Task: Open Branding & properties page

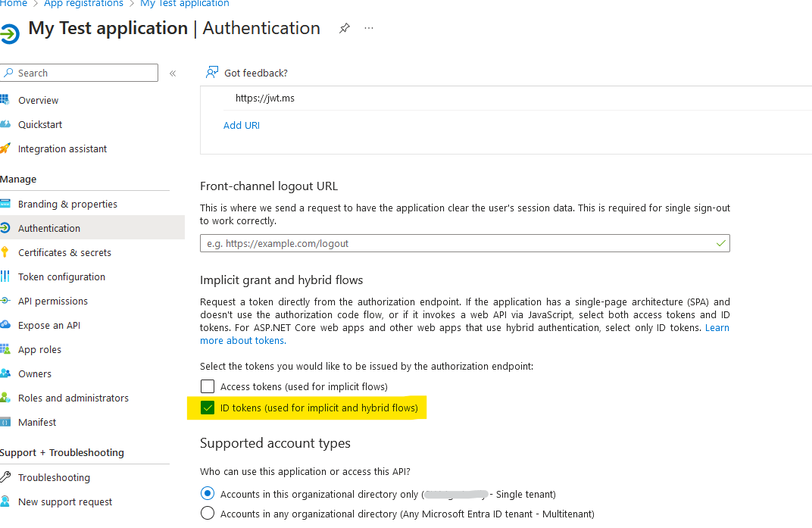Action: (x=67, y=204)
